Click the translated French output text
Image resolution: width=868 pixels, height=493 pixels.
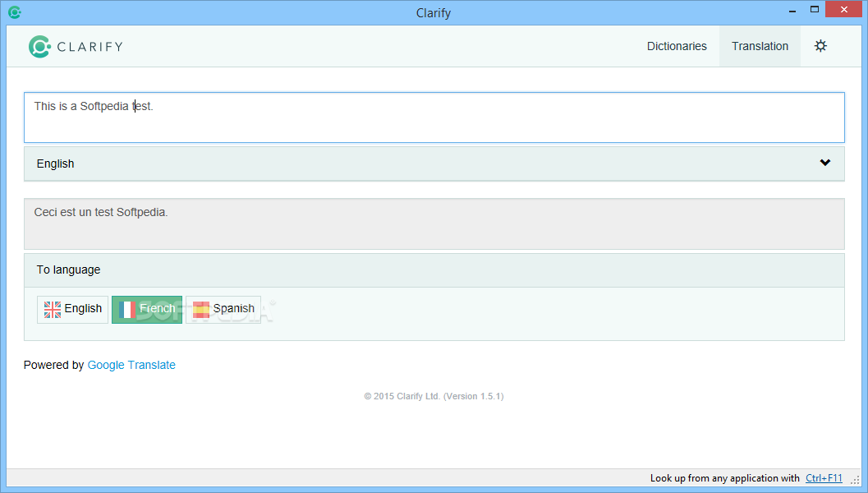pos(101,212)
